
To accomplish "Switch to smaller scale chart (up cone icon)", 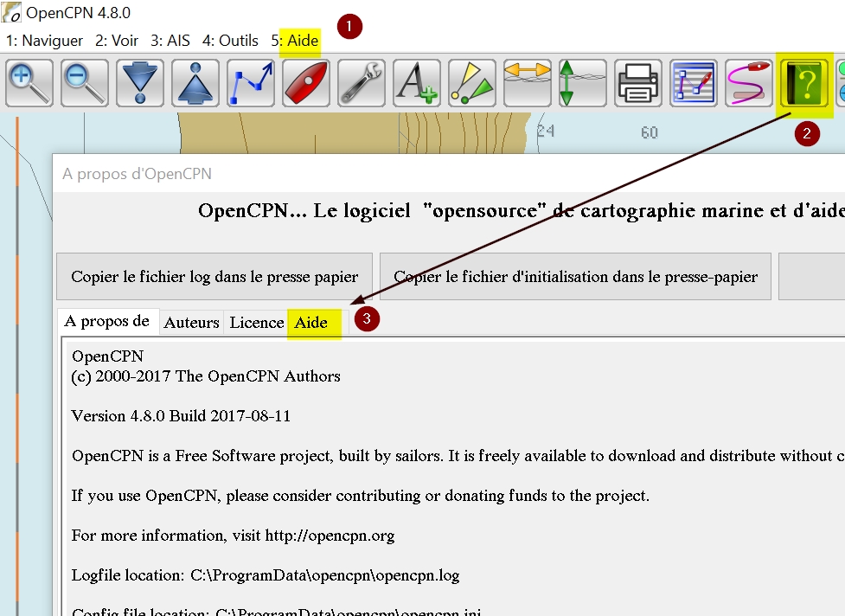I will point(195,83).
